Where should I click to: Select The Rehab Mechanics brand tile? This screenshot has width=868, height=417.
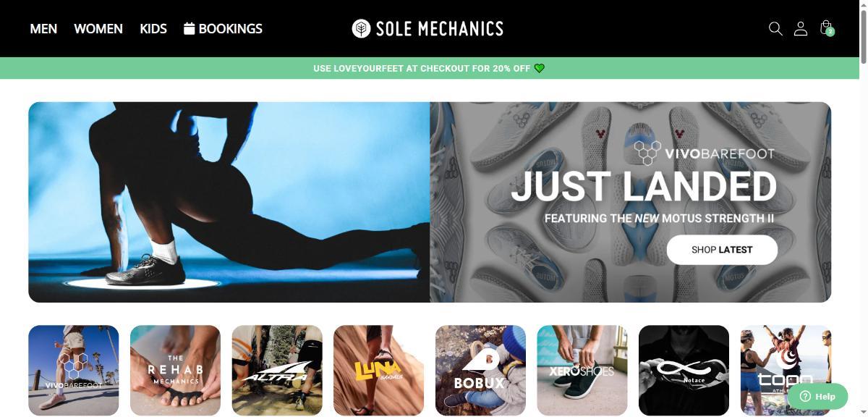175,370
